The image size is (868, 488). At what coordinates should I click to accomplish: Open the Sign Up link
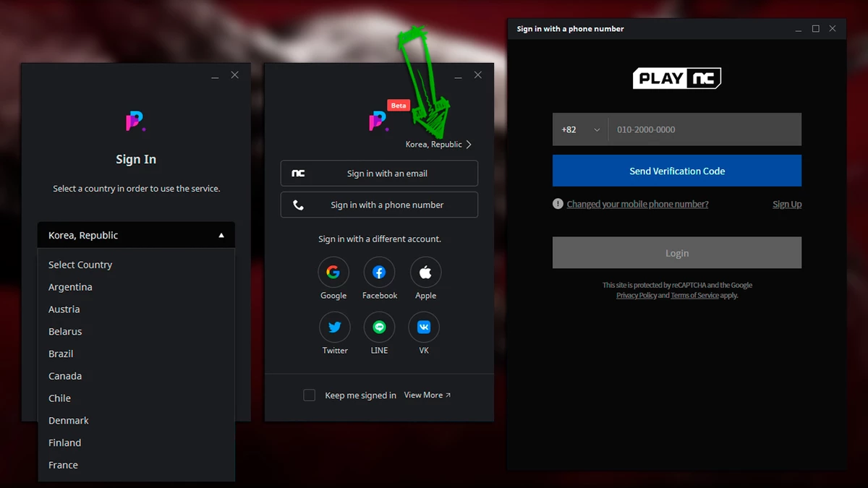tap(787, 204)
